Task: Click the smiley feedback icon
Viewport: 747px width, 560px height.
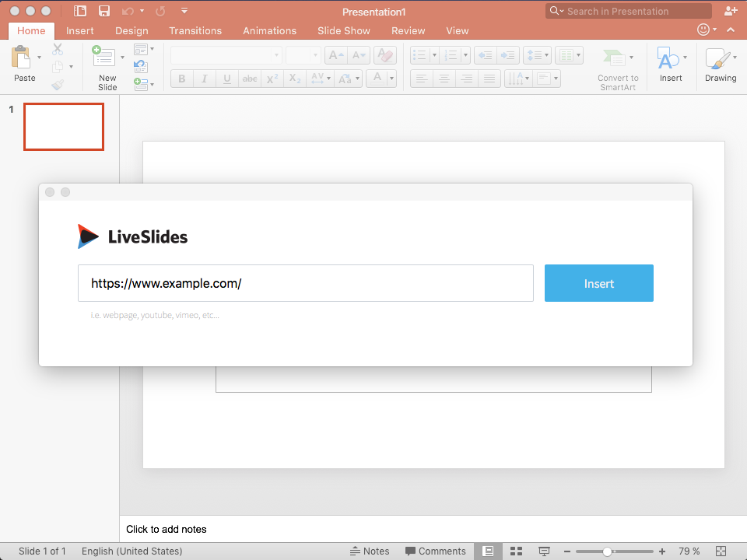Action: click(x=703, y=30)
